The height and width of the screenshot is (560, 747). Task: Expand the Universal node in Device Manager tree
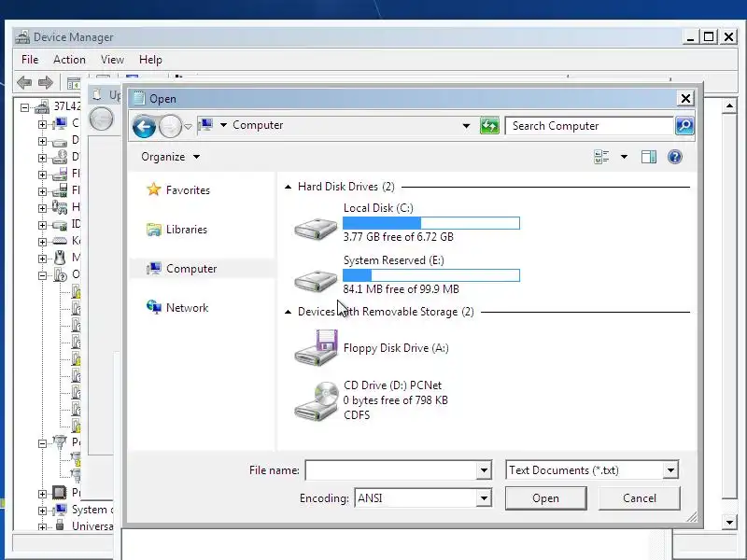pos(42,527)
